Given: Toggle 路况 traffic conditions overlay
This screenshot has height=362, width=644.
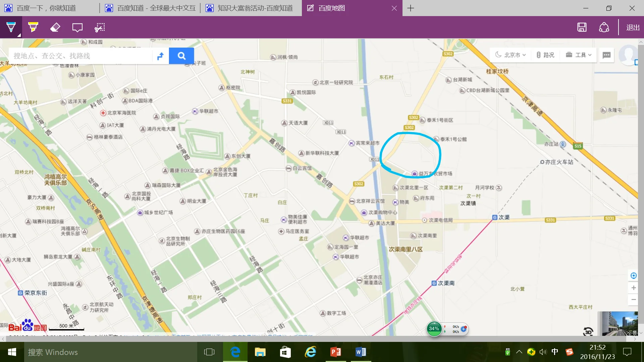Looking at the screenshot, I should pyautogui.click(x=545, y=55).
